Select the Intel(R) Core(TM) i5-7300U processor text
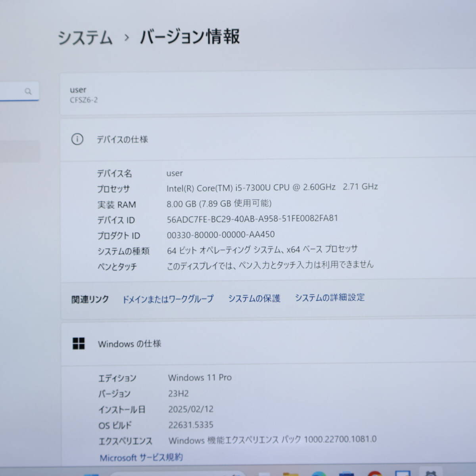The image size is (476, 476). coord(272,187)
